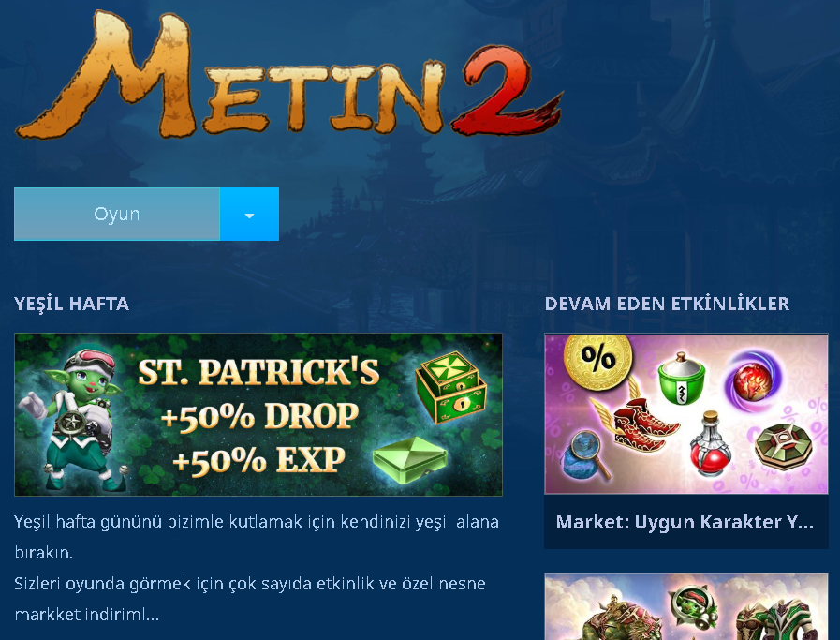This screenshot has width=840, height=640.
Task: Click the green pot item icon
Action: click(681, 379)
